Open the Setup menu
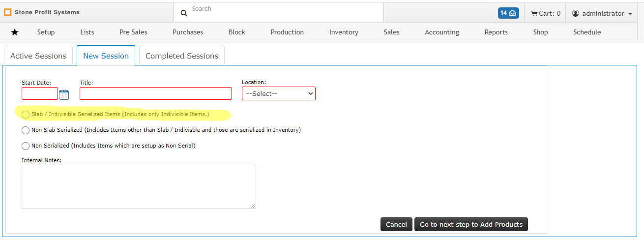The height and width of the screenshot is (240, 644). 46,32
